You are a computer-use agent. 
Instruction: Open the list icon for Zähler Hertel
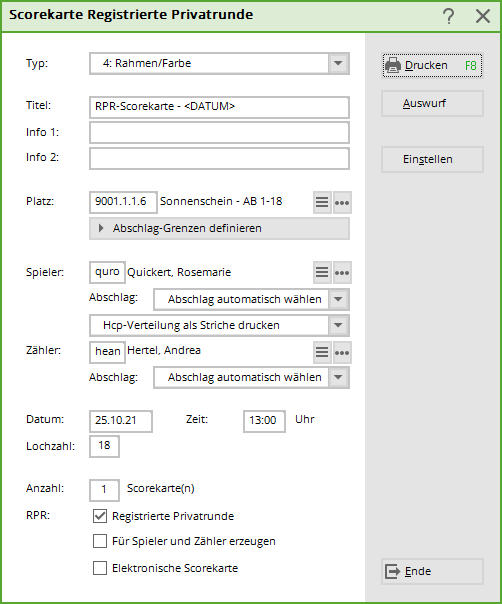click(x=322, y=352)
